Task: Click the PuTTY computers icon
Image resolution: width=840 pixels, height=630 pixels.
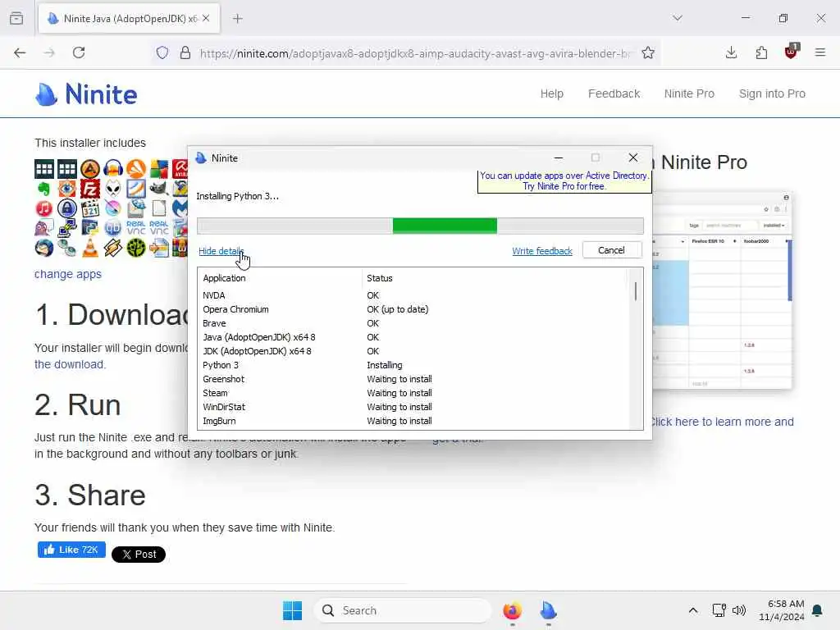Action: [x=67, y=228]
